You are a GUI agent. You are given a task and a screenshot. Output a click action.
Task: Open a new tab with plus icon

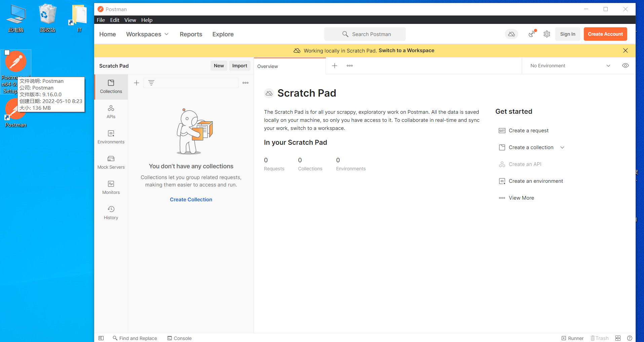point(335,66)
